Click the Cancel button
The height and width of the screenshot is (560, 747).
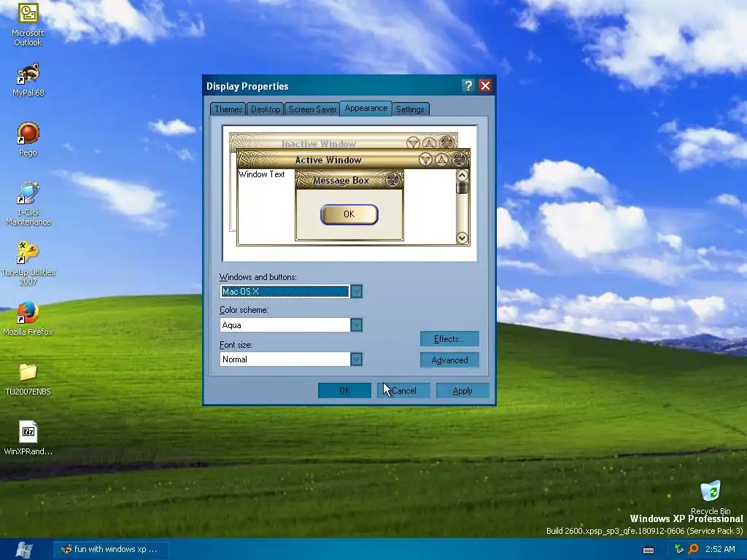pos(403,391)
